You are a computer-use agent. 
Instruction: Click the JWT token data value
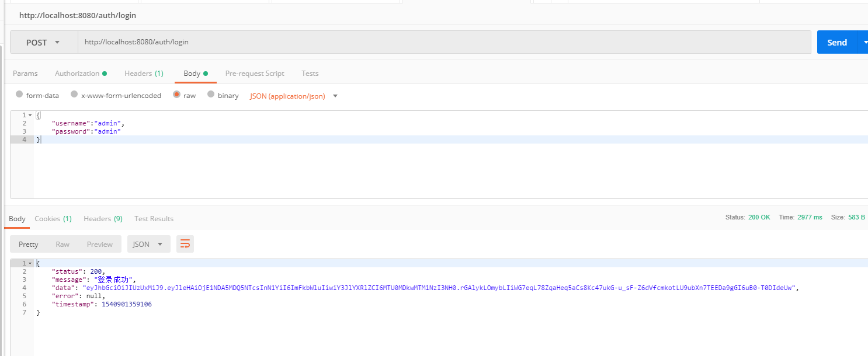coord(439,288)
